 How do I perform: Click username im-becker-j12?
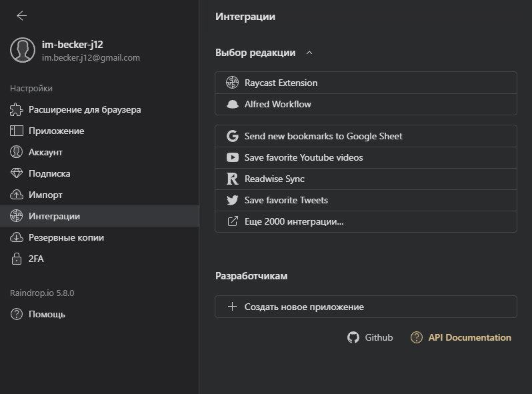tap(73, 45)
